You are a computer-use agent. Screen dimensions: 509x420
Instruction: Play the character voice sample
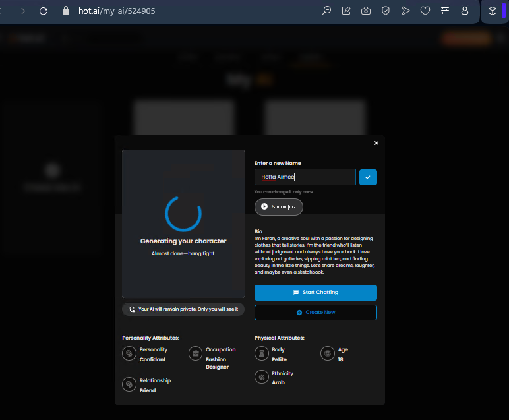point(264,207)
